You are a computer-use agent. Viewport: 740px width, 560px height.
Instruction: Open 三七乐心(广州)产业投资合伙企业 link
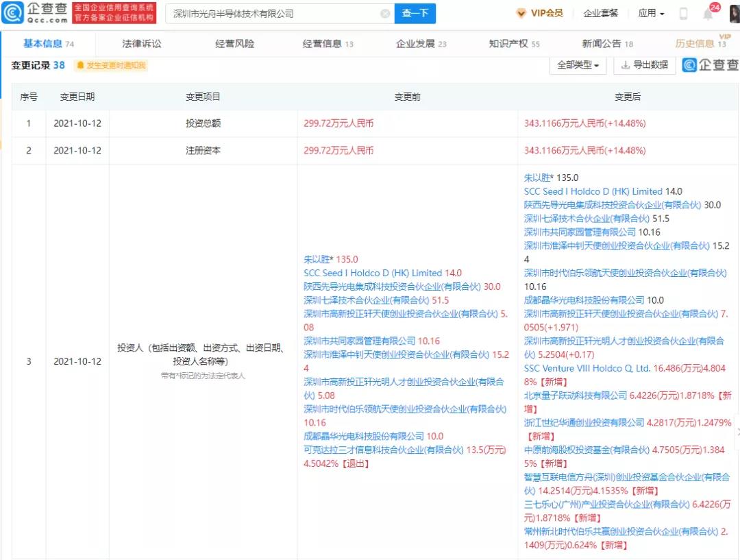click(x=607, y=504)
